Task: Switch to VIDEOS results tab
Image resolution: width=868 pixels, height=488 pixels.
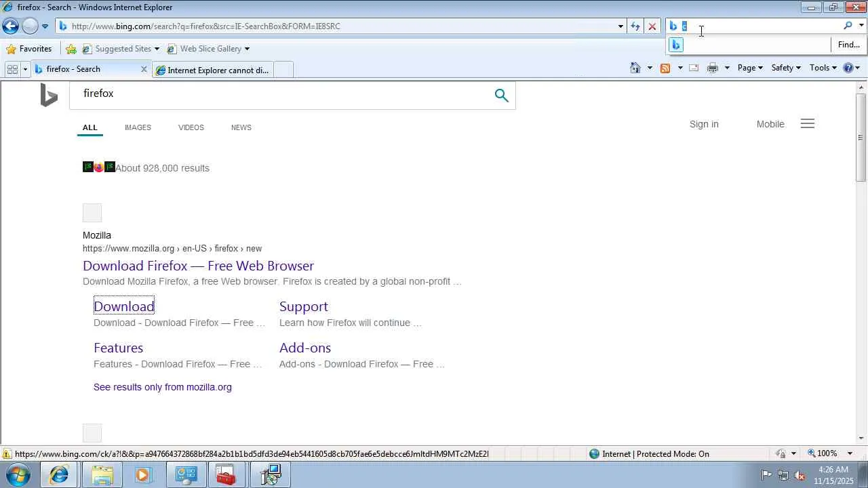Action: 191,127
